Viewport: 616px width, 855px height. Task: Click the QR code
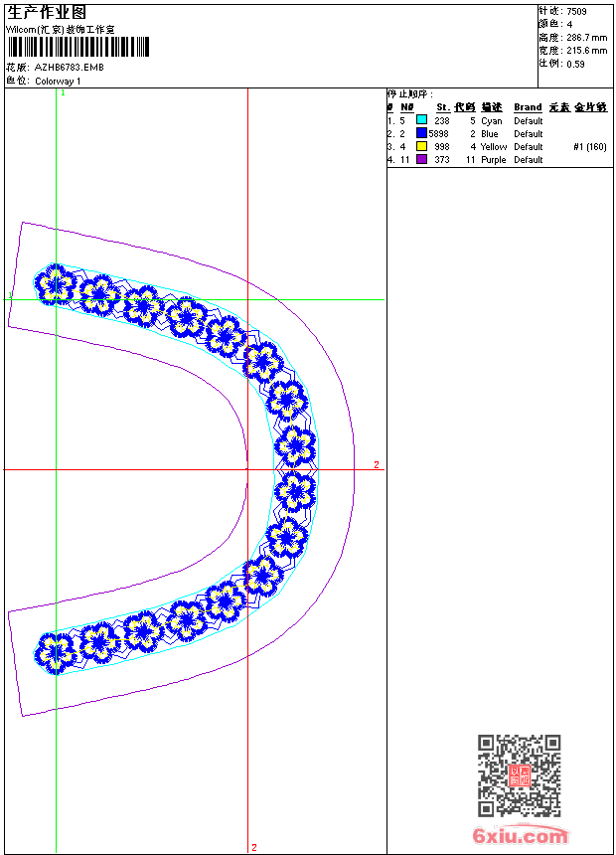click(519, 775)
